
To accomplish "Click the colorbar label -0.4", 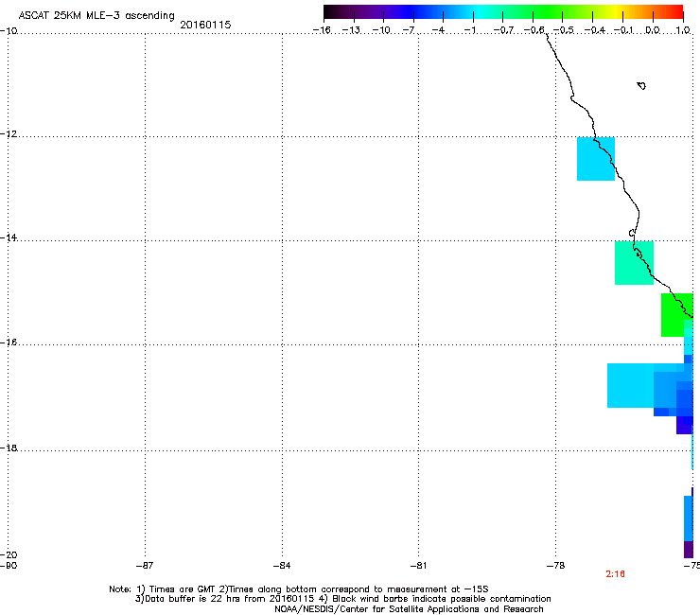I will 595,30.
